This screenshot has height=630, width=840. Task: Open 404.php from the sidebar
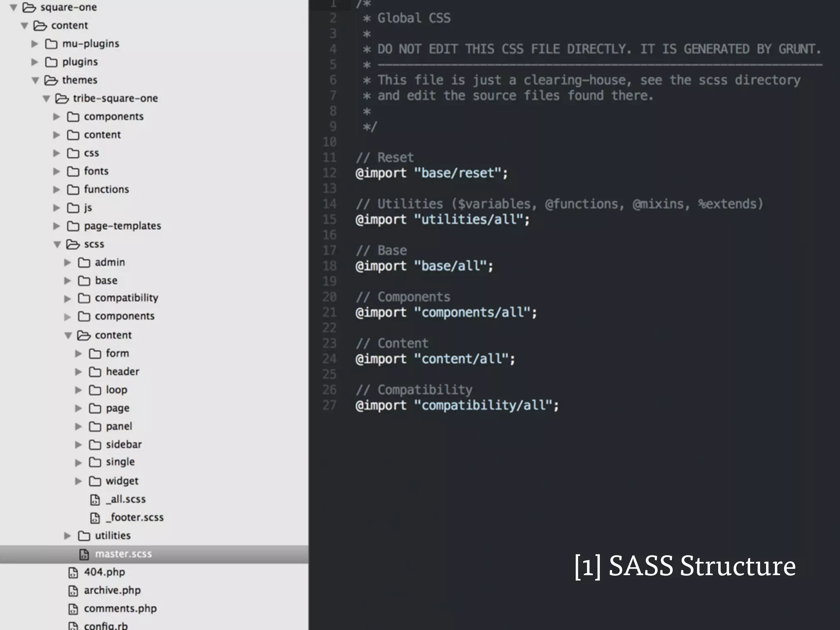(x=105, y=572)
